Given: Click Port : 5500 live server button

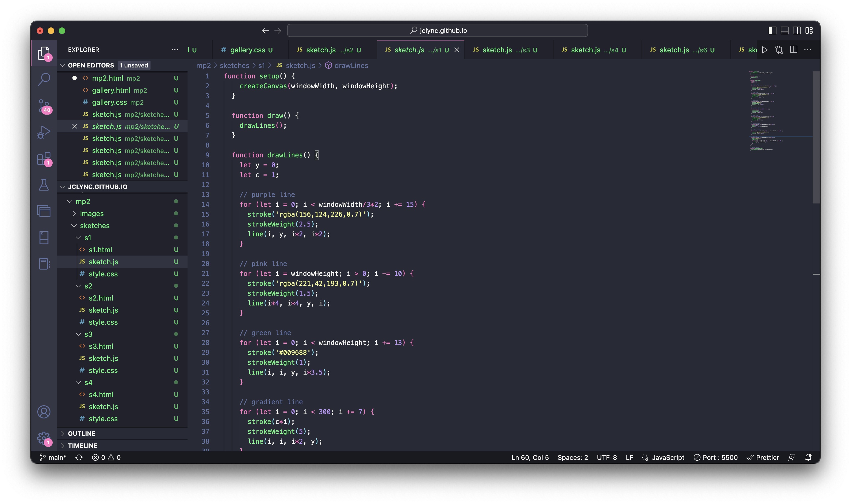Looking at the screenshot, I should [x=716, y=457].
